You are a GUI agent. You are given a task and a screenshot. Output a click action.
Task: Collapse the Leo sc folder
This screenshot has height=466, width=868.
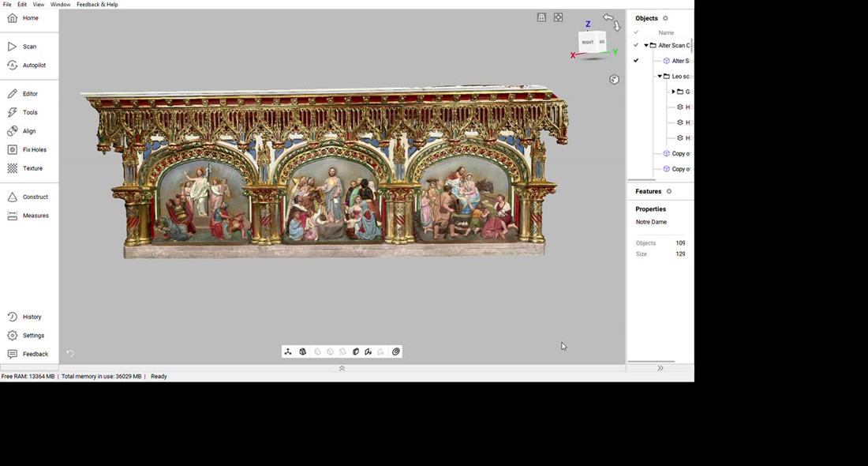click(660, 77)
